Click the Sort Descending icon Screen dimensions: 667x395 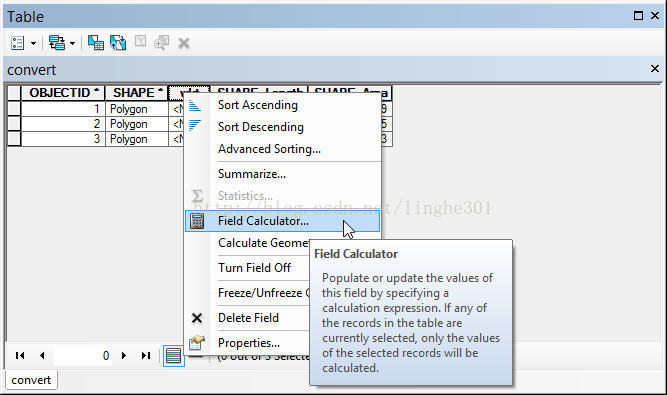tap(195, 125)
